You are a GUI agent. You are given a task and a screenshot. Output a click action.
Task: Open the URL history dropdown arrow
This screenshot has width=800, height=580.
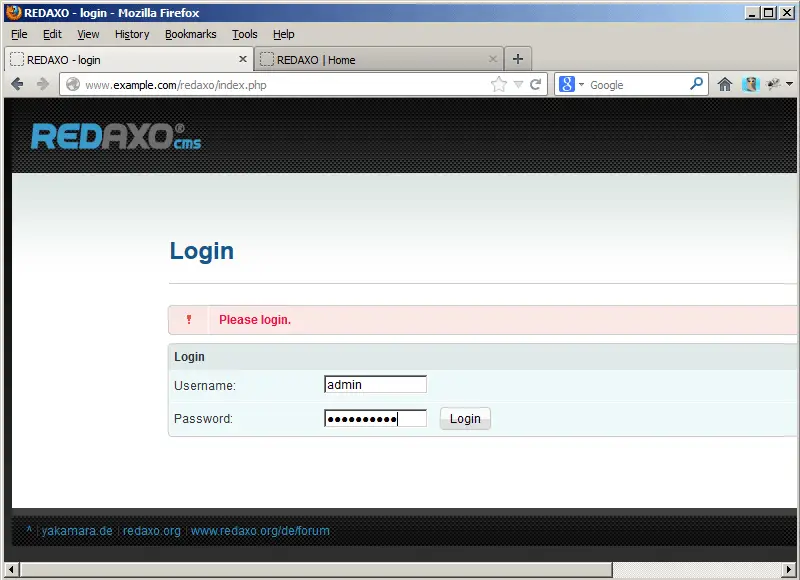(518, 84)
